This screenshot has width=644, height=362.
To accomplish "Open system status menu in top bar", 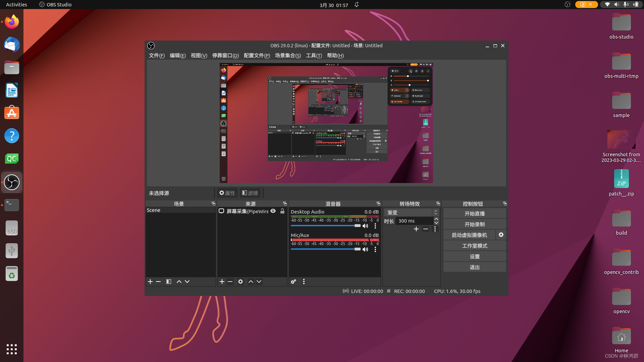I will 622,4.
